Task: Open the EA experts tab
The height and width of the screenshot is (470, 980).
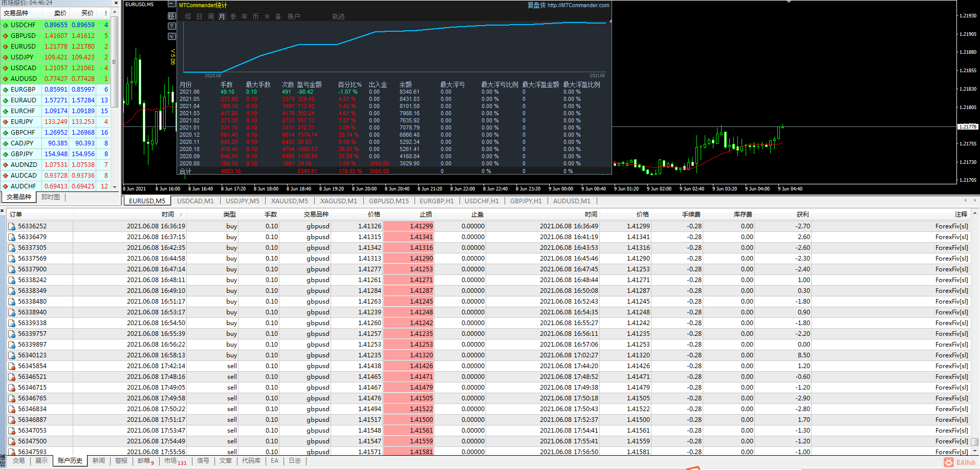Action: (x=275, y=461)
